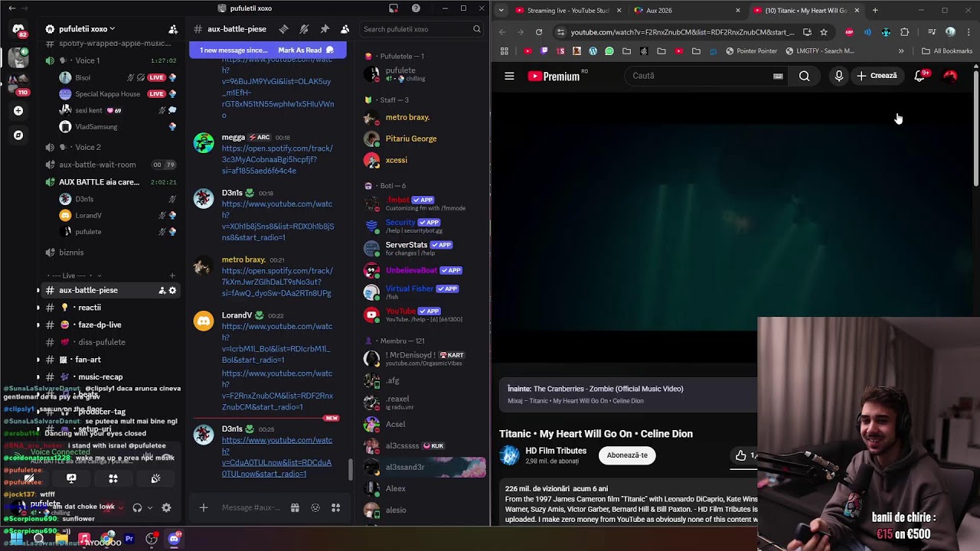Open pinned messages in Discord channel header

click(325, 29)
